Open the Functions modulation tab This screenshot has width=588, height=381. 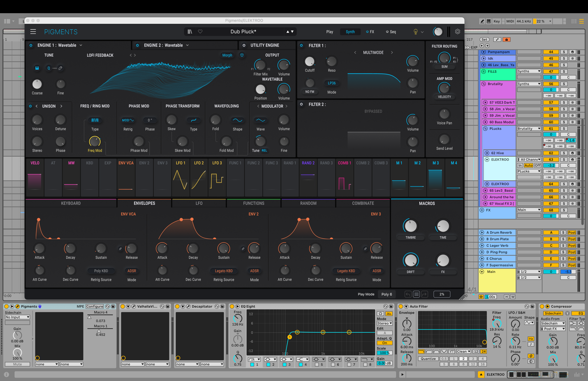254,203
